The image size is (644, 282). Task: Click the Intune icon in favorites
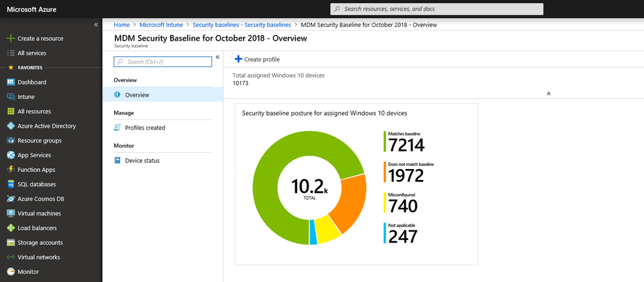point(11,97)
